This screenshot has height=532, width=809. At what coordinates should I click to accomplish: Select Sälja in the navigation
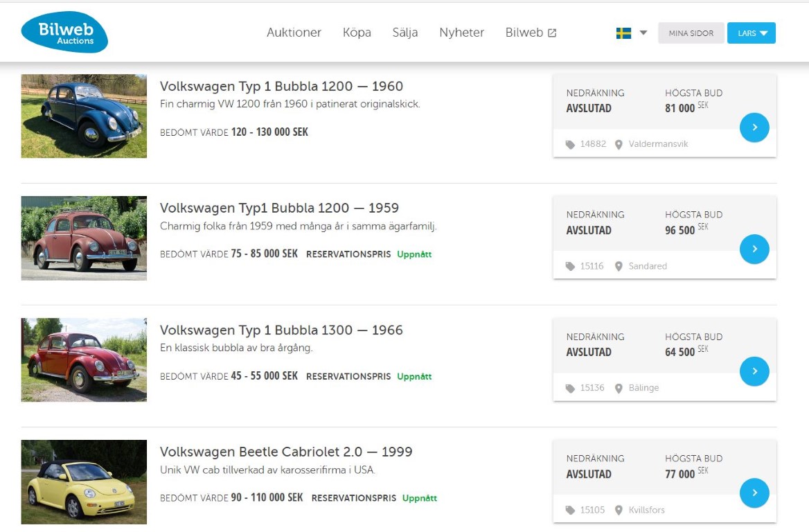405,33
